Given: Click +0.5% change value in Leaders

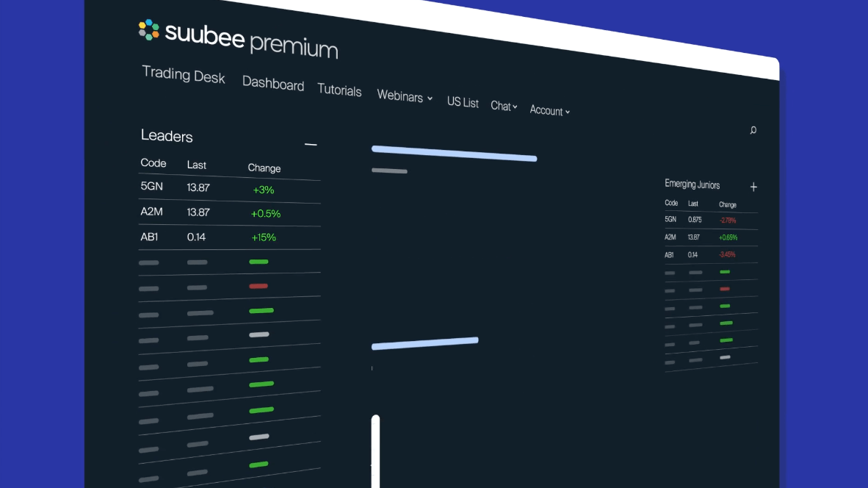Looking at the screenshot, I should pyautogui.click(x=266, y=214).
